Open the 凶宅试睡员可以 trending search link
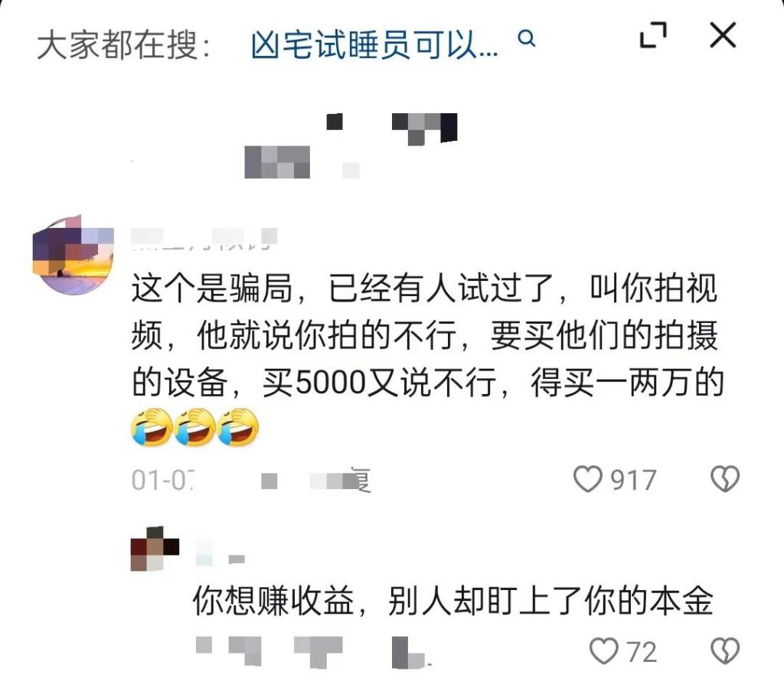 pos(374,45)
